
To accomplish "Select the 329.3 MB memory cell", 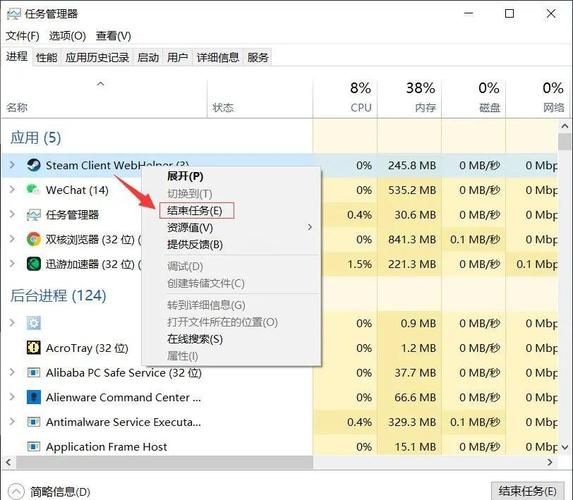I will 412,422.
